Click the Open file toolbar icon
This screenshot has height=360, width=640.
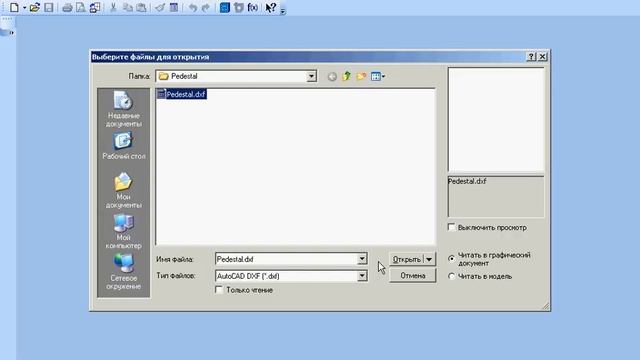click(35, 7)
